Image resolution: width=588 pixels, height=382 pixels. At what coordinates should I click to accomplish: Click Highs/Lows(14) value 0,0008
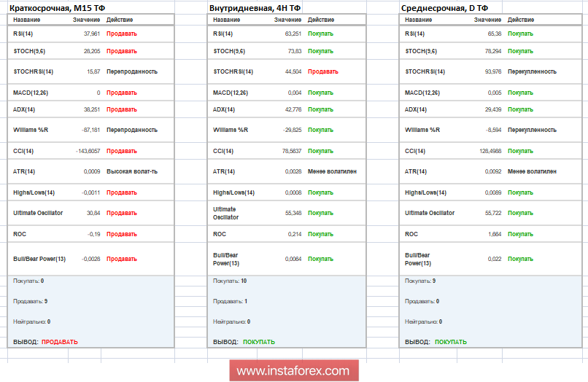(293, 192)
